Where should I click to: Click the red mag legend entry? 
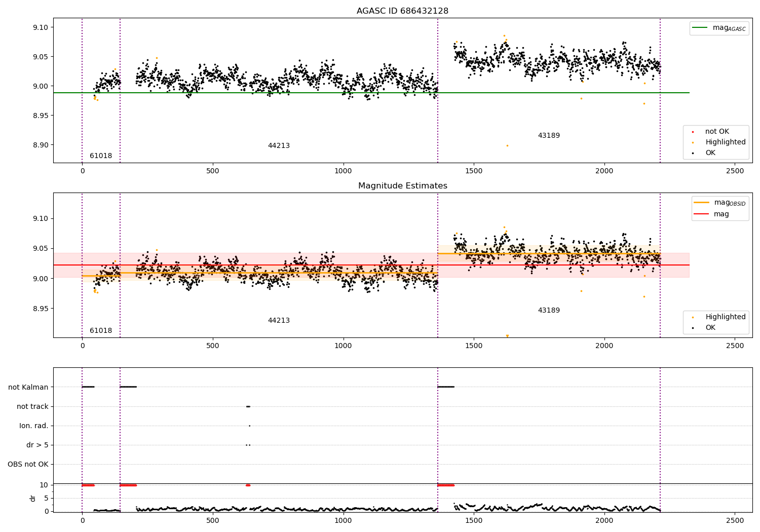(x=712, y=214)
